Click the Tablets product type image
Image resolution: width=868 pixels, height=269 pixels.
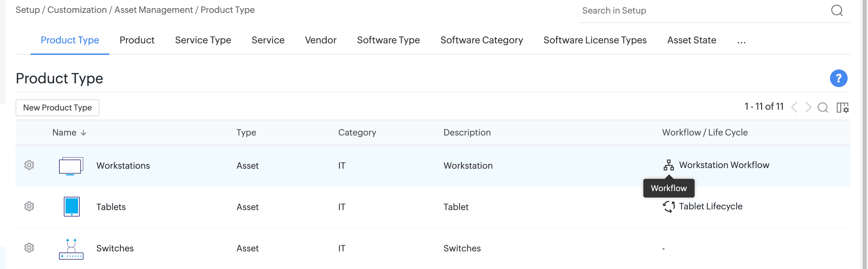[x=72, y=206]
